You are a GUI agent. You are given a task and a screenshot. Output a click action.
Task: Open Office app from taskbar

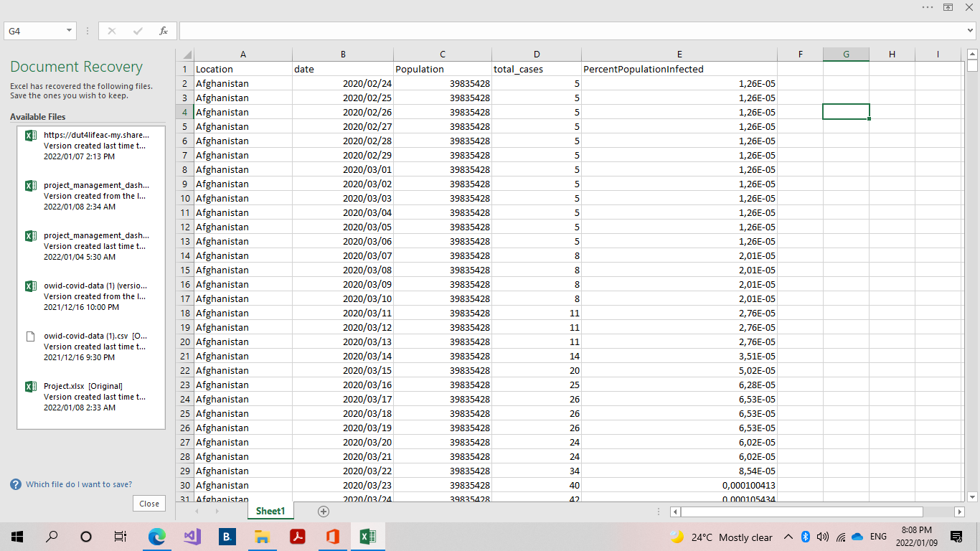coord(332,536)
